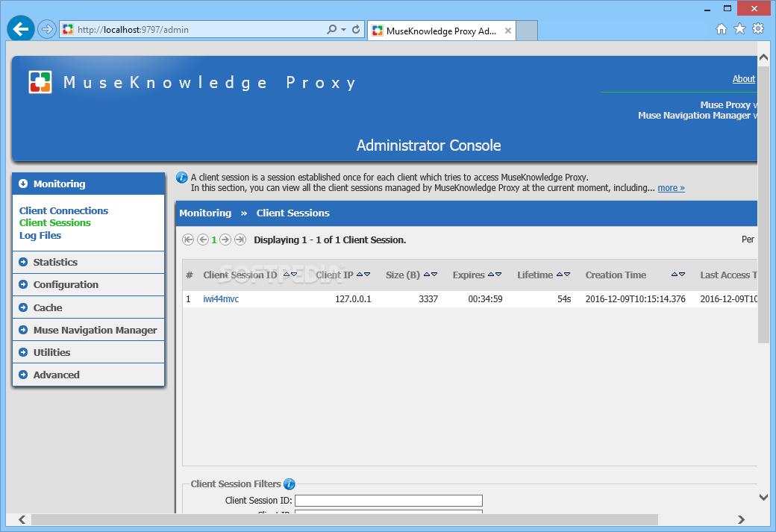
Task: Open browser Tools gear icon
Action: [757, 28]
